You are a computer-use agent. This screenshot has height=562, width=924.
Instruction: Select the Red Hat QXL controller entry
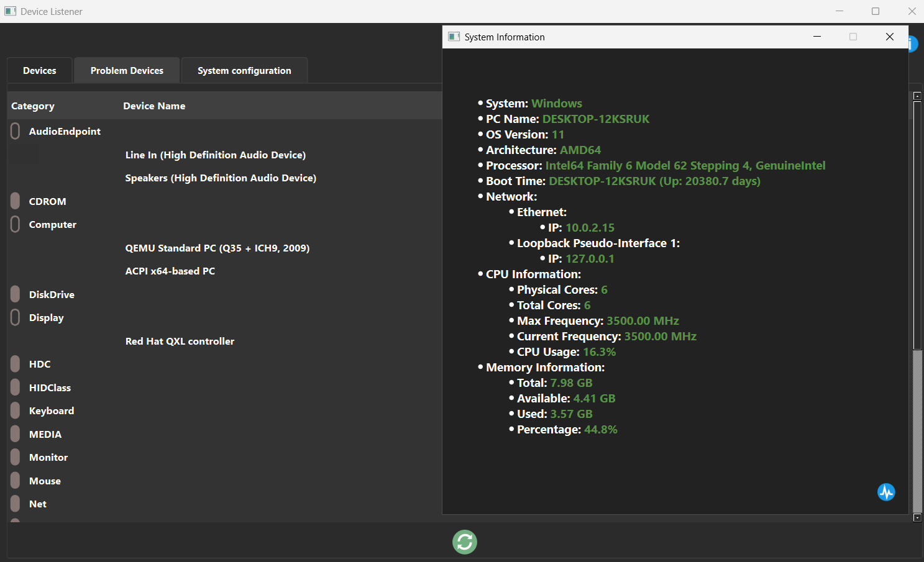(180, 341)
